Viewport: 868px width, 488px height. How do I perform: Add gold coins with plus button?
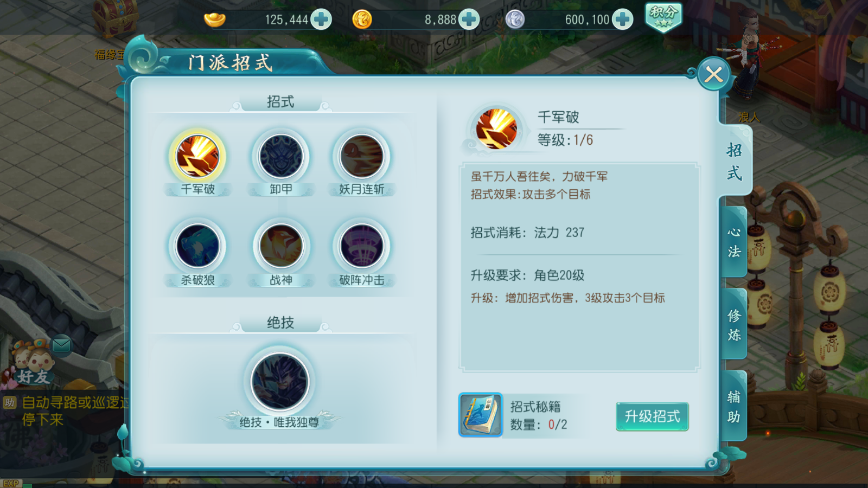tap(469, 20)
